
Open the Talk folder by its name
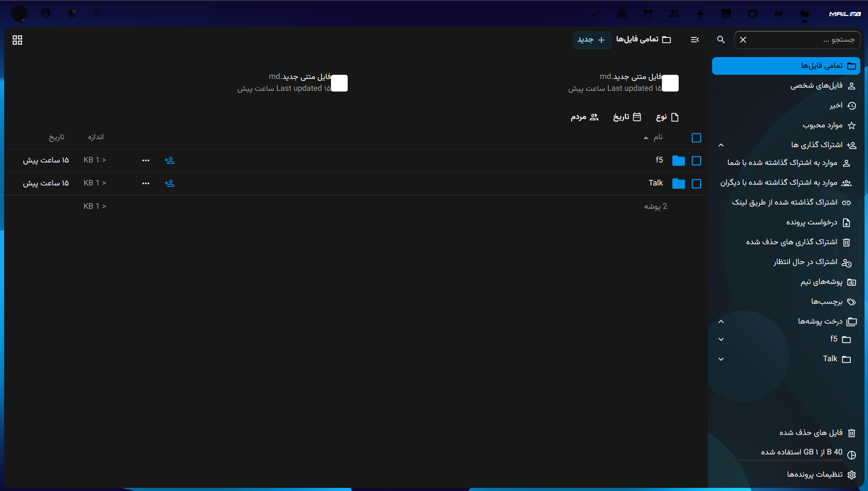(x=656, y=183)
